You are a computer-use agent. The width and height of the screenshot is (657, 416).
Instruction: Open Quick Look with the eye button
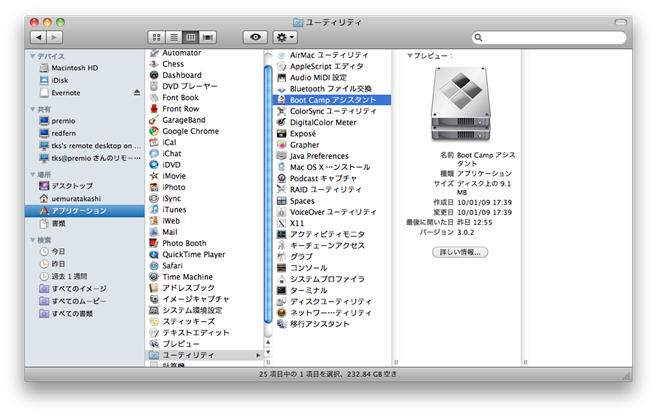[255, 37]
